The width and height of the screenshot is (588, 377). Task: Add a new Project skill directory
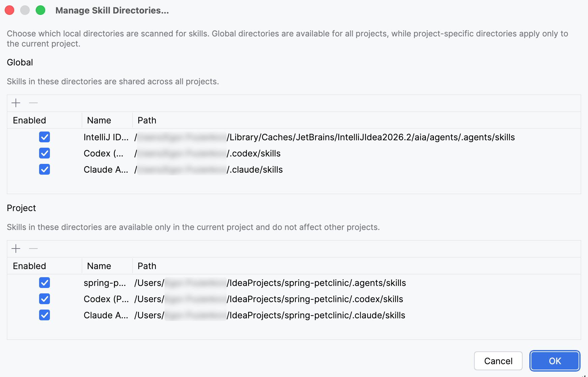[16, 249]
